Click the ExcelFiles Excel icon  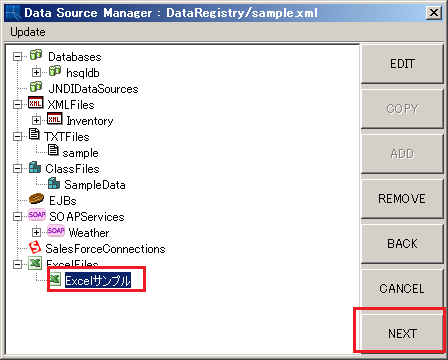click(35, 263)
